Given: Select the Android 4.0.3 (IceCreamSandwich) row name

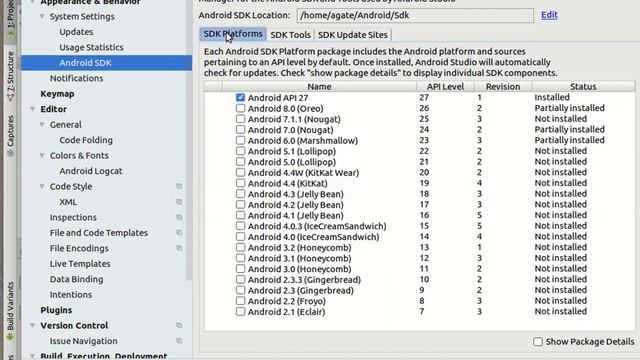Looking at the screenshot, I should [317, 226].
